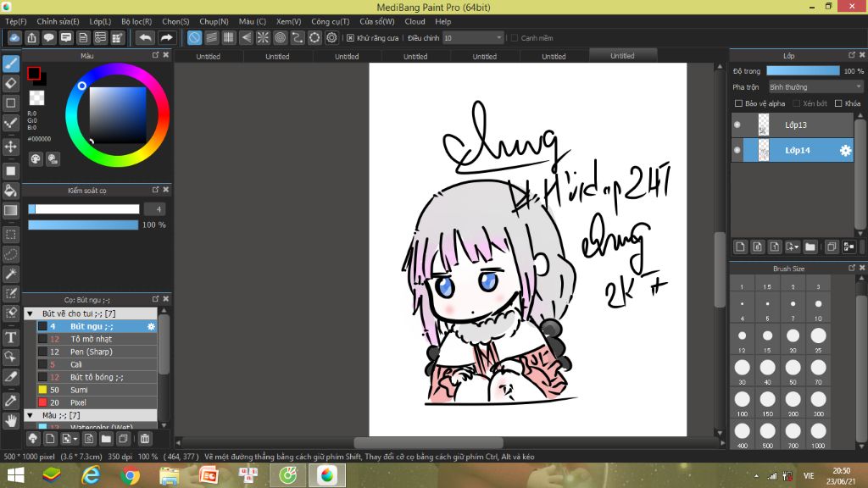Viewport: 868px width, 488px height.
Task: Enable Bảo vệ alpha checkbox
Action: click(x=738, y=103)
